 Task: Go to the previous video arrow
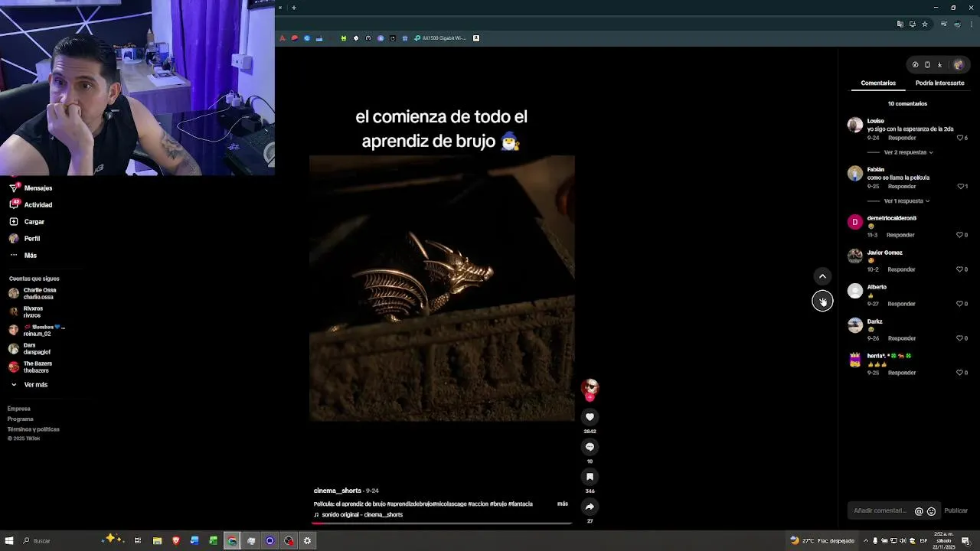[822, 276]
